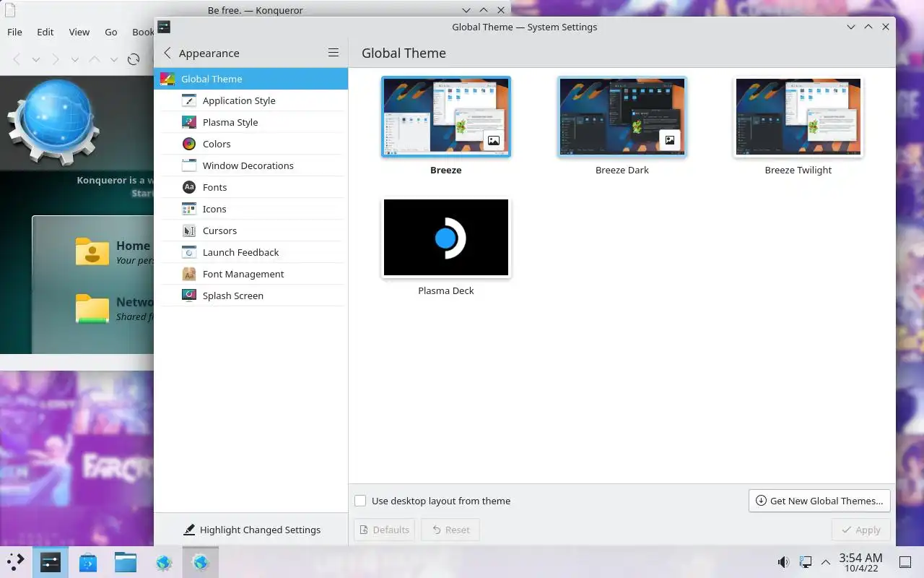Open volume control in system tray
The width and height of the screenshot is (924, 578).
click(x=783, y=562)
